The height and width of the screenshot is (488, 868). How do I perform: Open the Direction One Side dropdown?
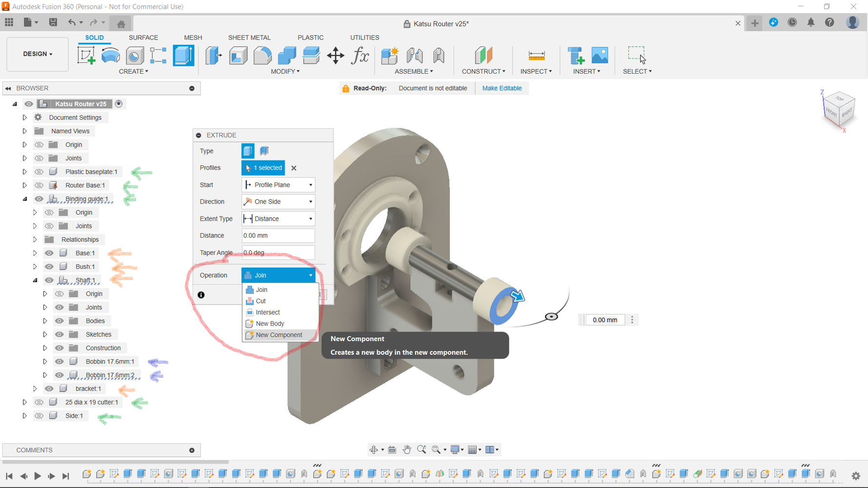278,202
